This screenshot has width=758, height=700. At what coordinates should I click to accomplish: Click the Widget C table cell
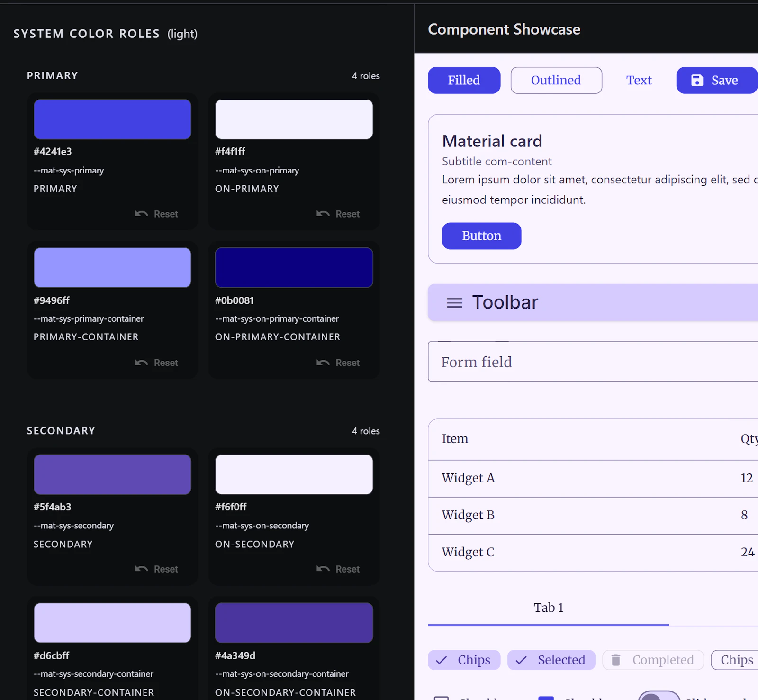click(x=468, y=553)
